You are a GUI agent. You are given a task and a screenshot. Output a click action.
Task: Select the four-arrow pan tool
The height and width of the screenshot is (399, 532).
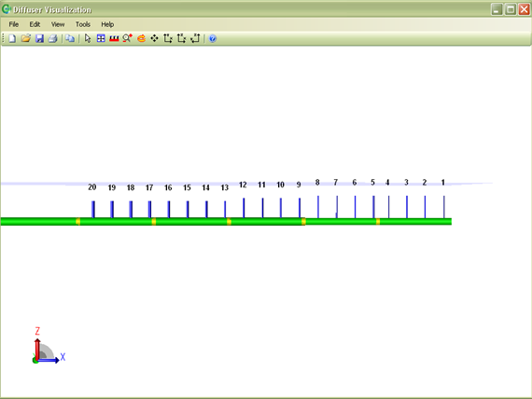coord(154,38)
